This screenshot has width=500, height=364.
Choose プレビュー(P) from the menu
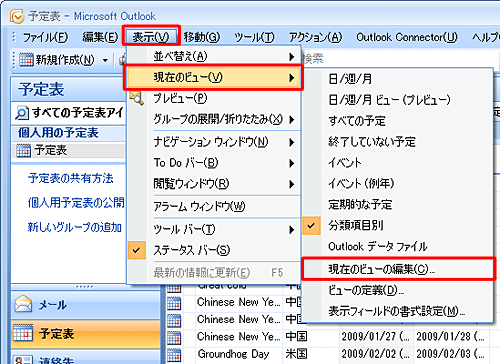pyautogui.click(x=214, y=98)
